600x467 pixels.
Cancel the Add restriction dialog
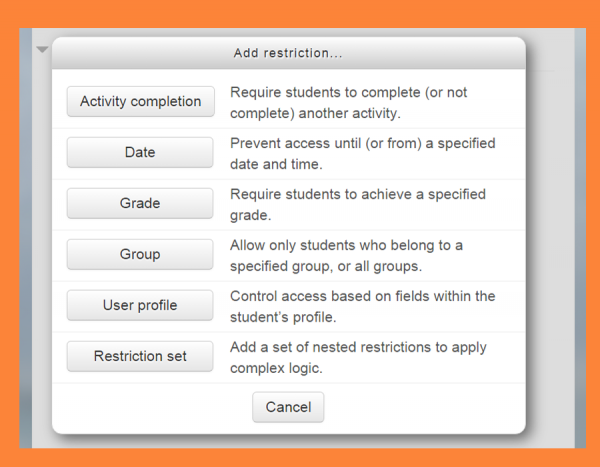point(288,407)
